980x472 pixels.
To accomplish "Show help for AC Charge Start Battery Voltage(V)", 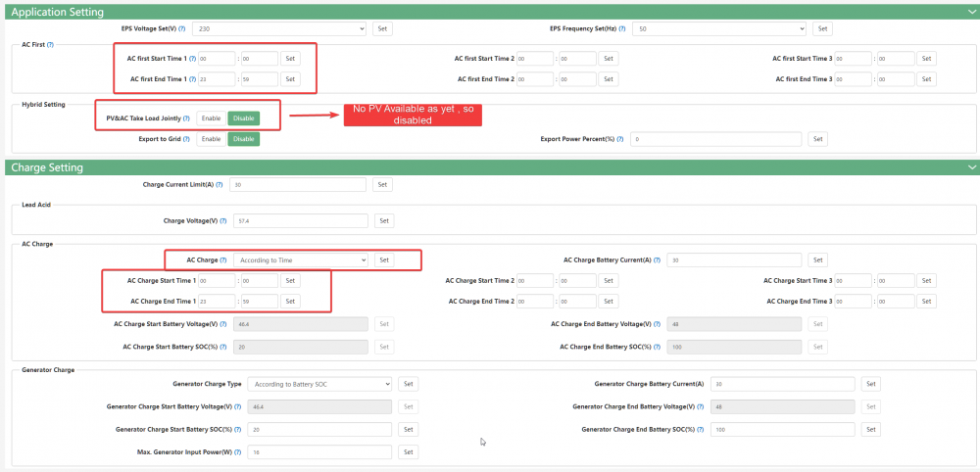I will coord(223,324).
